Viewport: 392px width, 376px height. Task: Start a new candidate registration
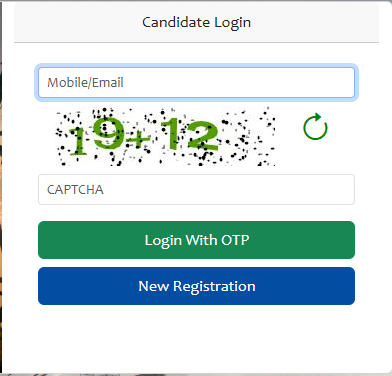tap(196, 286)
